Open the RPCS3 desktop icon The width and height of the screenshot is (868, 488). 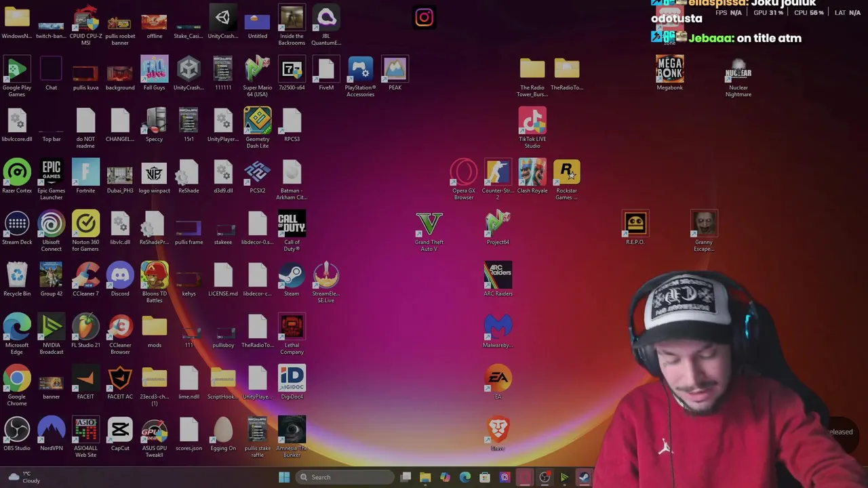coord(292,125)
